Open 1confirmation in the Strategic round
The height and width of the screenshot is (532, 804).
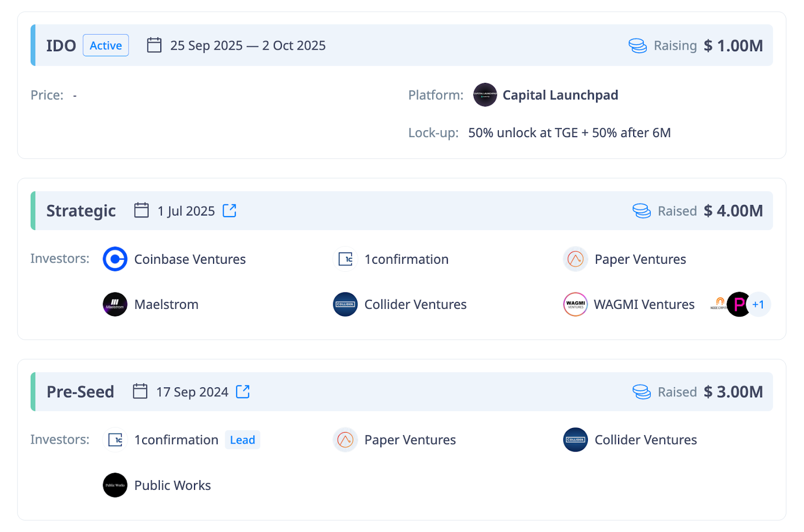click(x=406, y=259)
